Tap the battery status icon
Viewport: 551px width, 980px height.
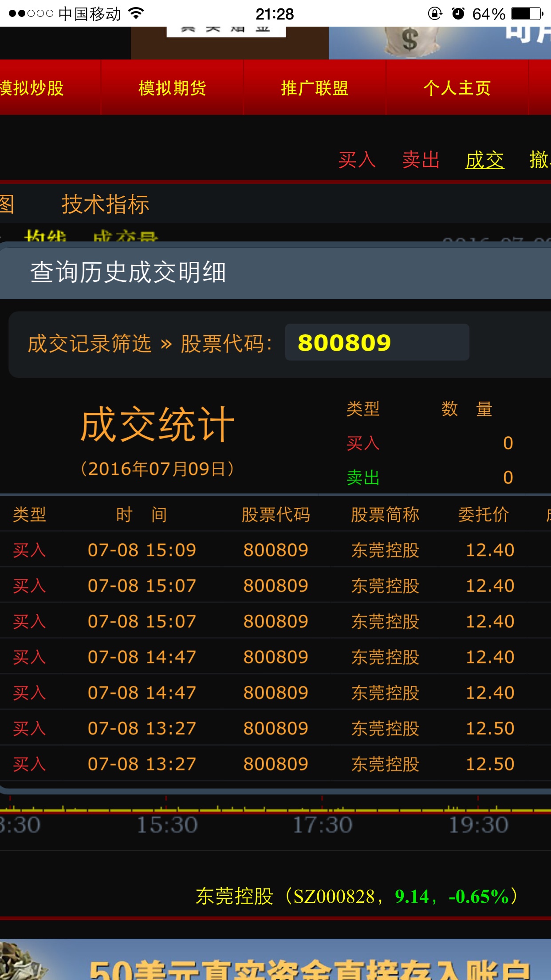[x=527, y=14]
